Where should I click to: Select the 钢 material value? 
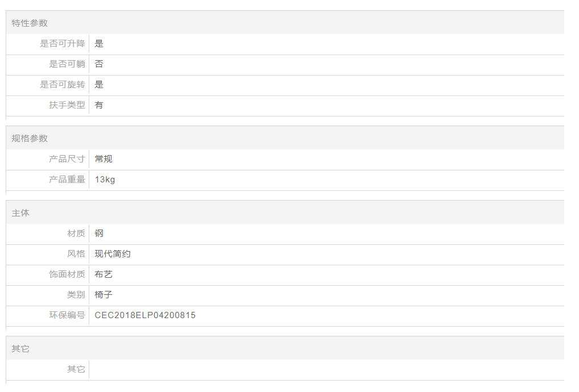(99, 233)
